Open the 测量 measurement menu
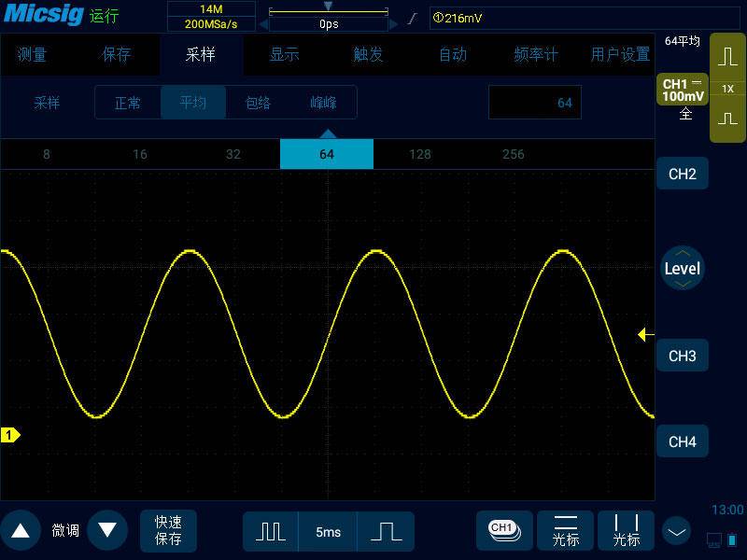The width and height of the screenshot is (747, 560). [x=32, y=54]
